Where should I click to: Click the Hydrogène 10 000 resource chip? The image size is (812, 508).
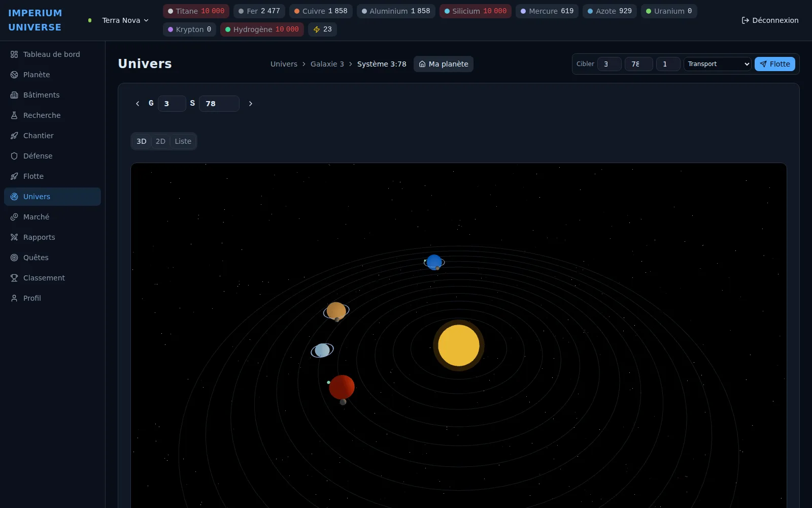click(262, 29)
